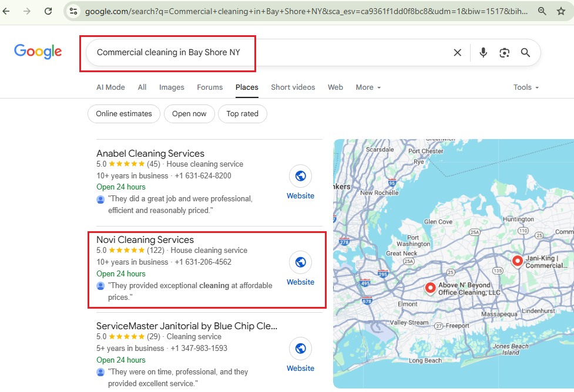Expand the More dropdown menu
Screen dimensions: 574x392
point(368,87)
